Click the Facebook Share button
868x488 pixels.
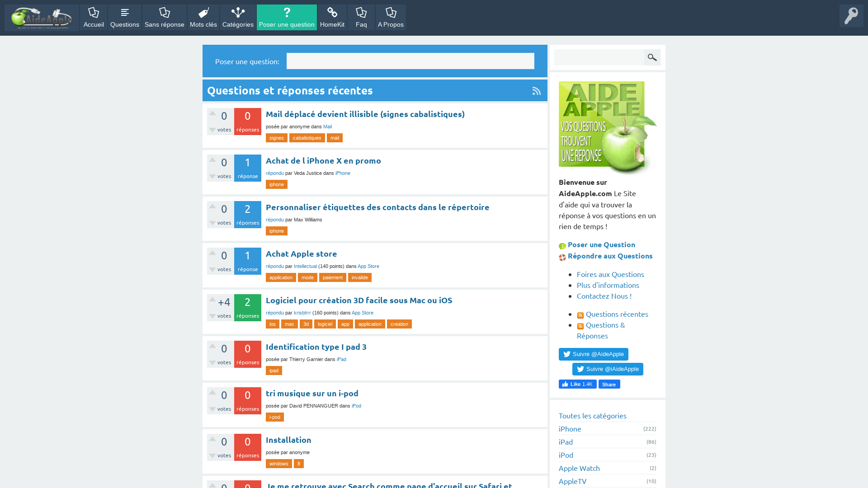point(609,384)
